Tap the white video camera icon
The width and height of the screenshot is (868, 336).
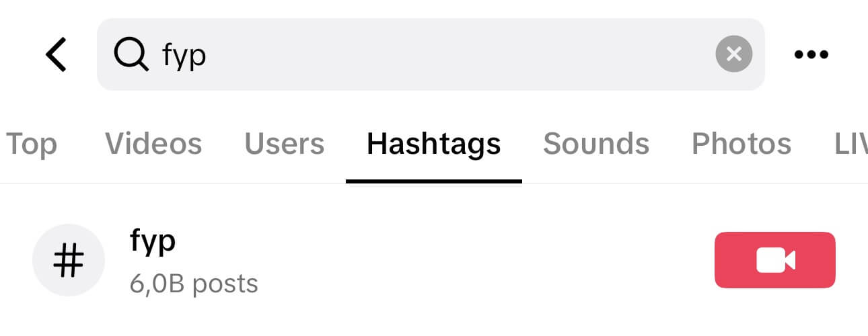[x=776, y=260]
